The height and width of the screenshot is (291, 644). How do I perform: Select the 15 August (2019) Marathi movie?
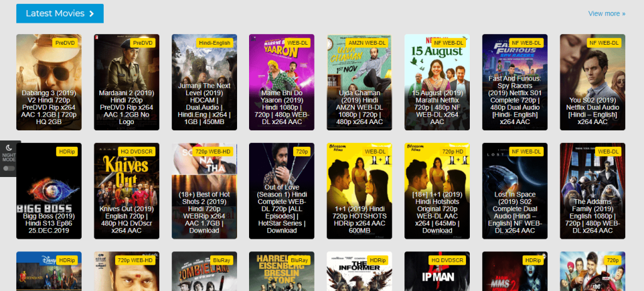[437, 82]
